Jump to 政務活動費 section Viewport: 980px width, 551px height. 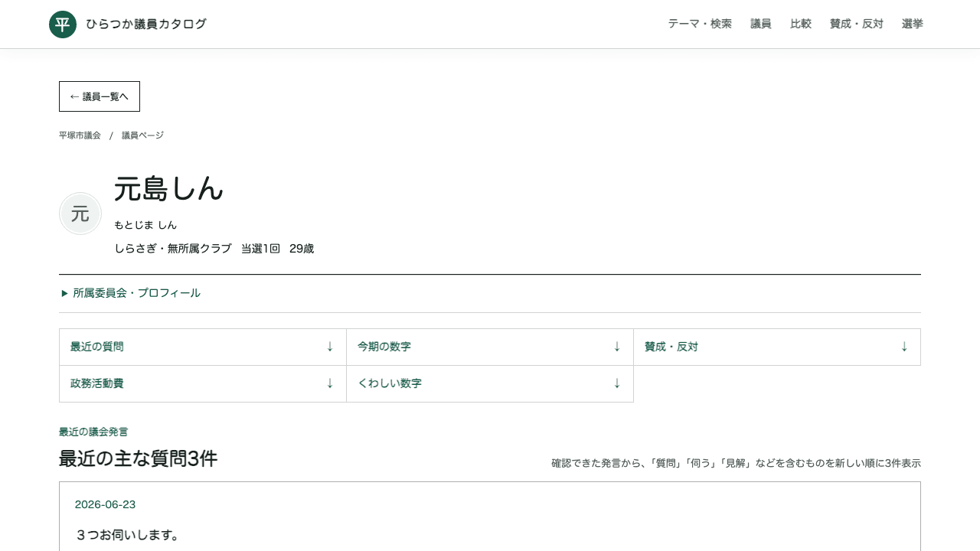tap(203, 383)
